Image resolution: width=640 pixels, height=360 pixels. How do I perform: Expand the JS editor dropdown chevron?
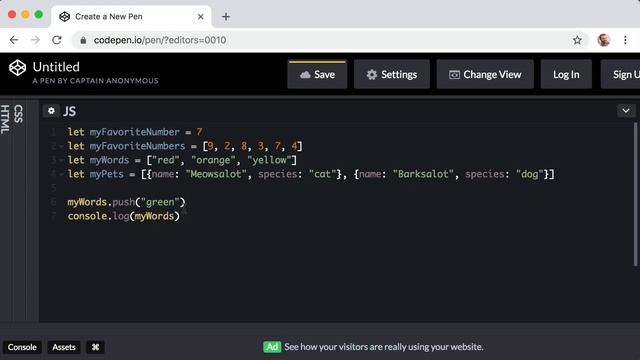[626, 111]
